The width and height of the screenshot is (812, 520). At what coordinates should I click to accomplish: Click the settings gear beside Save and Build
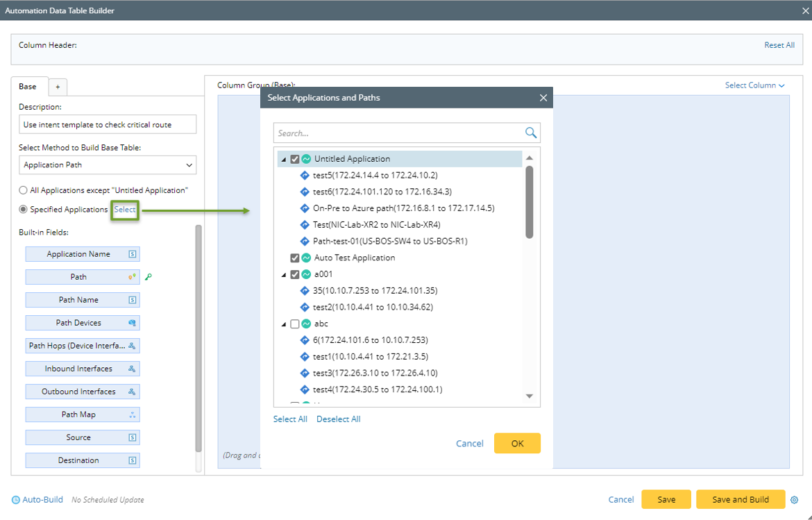[x=795, y=500]
